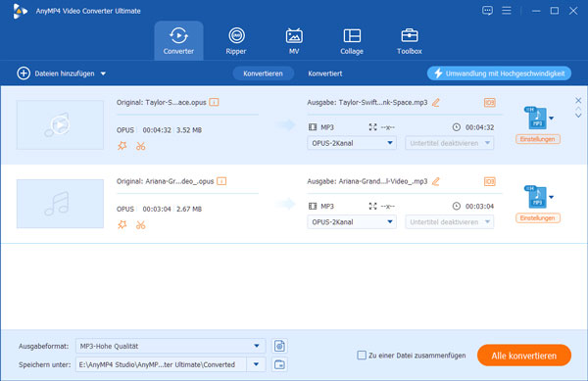
Task: Open OPUS-2Kanal audio track dropdown for first file
Action: click(352, 143)
